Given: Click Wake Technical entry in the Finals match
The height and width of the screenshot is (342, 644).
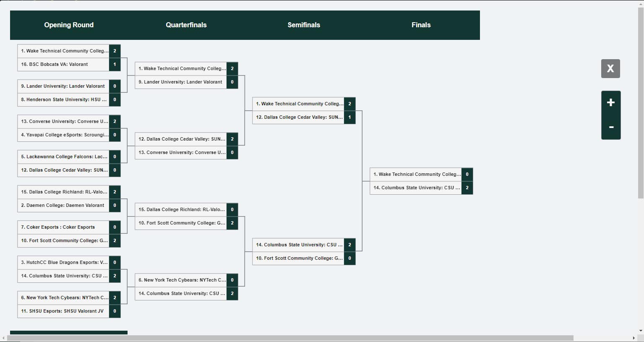Looking at the screenshot, I should click(x=416, y=175).
